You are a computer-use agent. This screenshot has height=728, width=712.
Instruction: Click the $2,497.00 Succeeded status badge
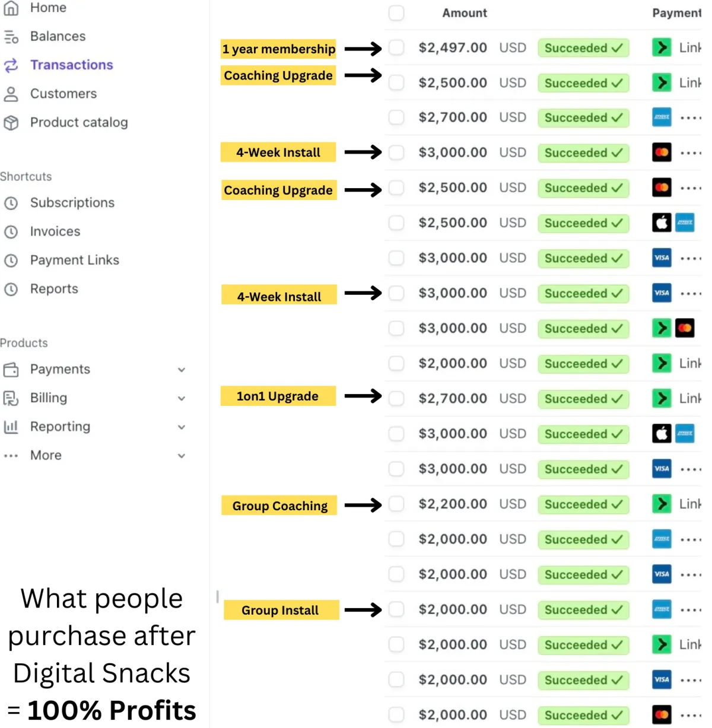click(583, 48)
